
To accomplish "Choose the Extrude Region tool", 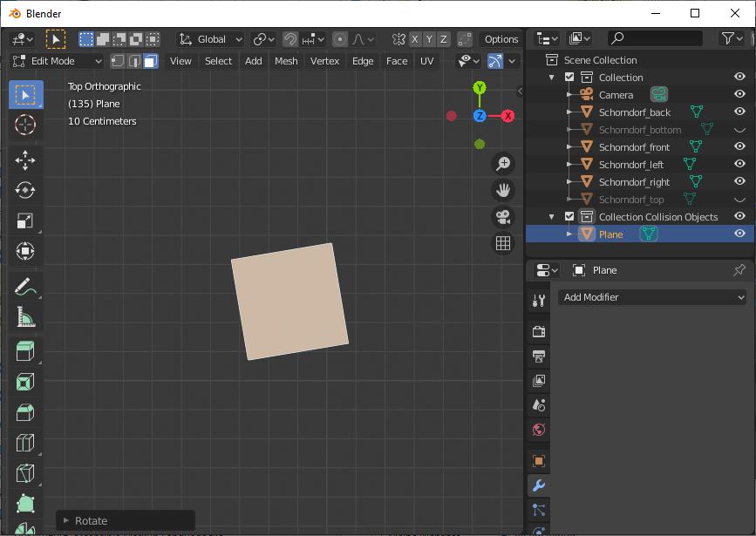I will [25, 351].
